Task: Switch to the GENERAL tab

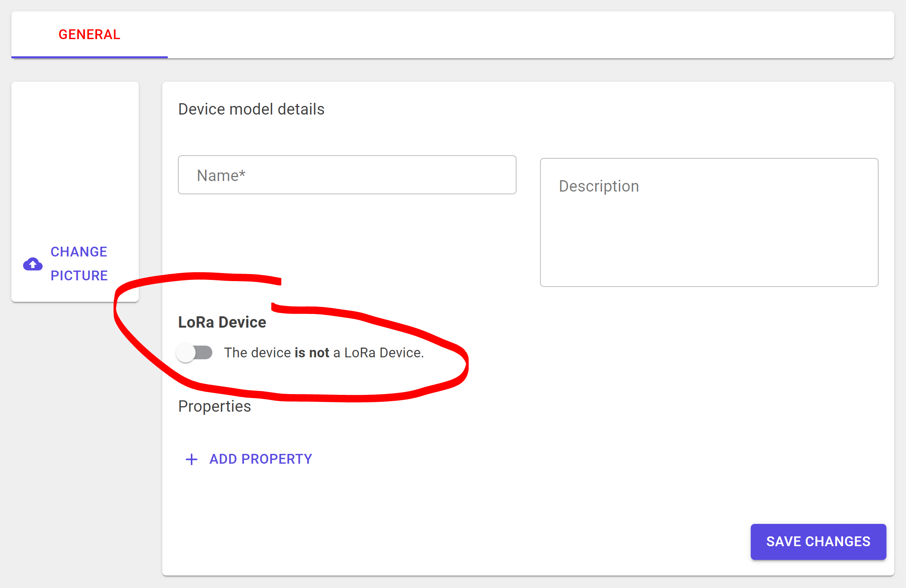Action: click(90, 34)
